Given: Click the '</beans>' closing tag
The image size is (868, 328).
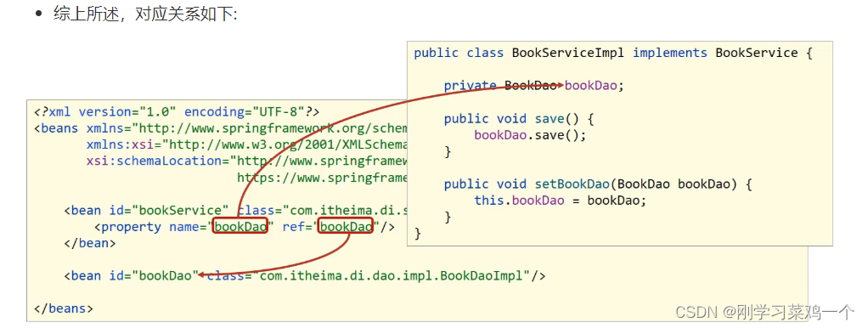Looking at the screenshot, I should 64,308.
